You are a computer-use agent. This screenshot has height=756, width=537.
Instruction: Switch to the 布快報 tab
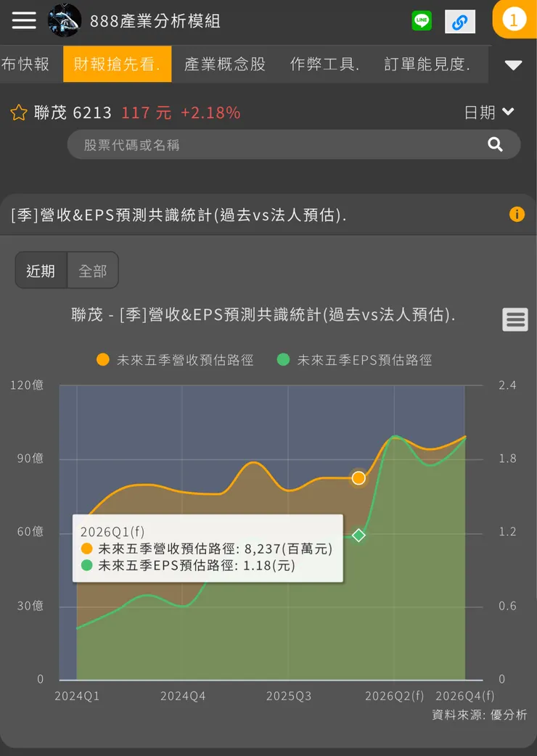pyautogui.click(x=25, y=64)
